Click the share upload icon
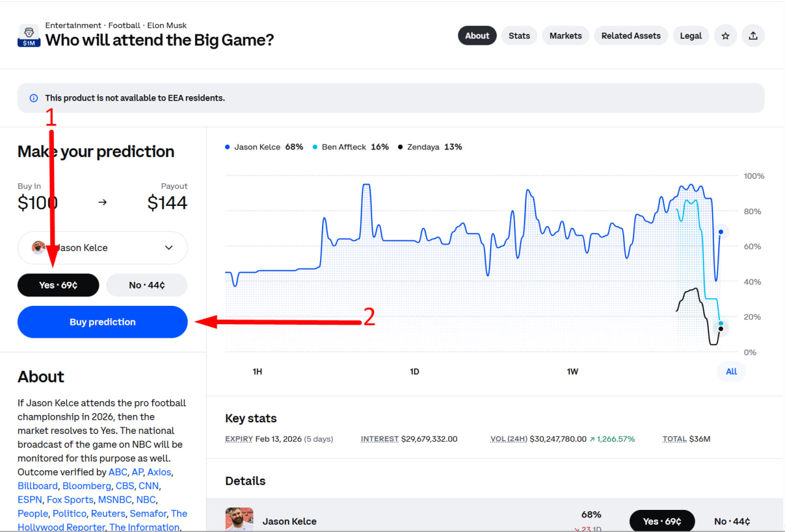The width and height of the screenshot is (785, 532). coord(753,36)
